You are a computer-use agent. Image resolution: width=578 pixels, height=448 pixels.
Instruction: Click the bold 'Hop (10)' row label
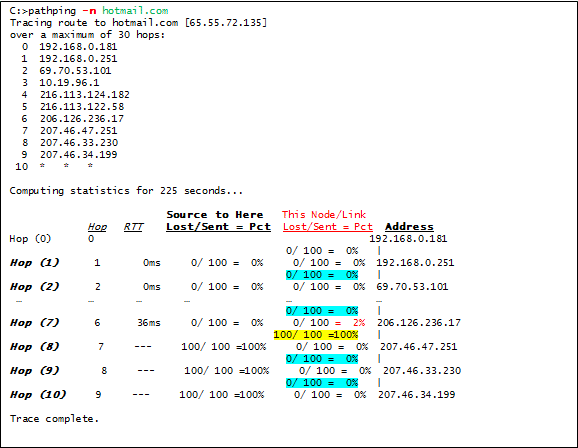(38, 395)
